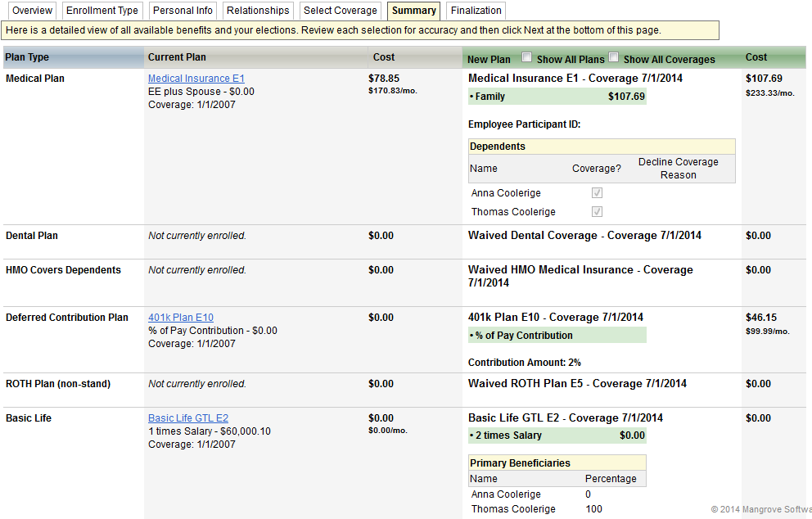Click the Primary Beneficiaries table header
The image size is (812, 519).
coord(557,463)
